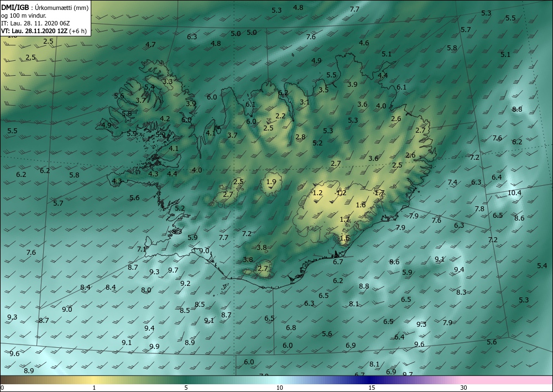
Task: Click the 'og 100 m vindur.' subtitle line
Action: [x=24, y=15]
